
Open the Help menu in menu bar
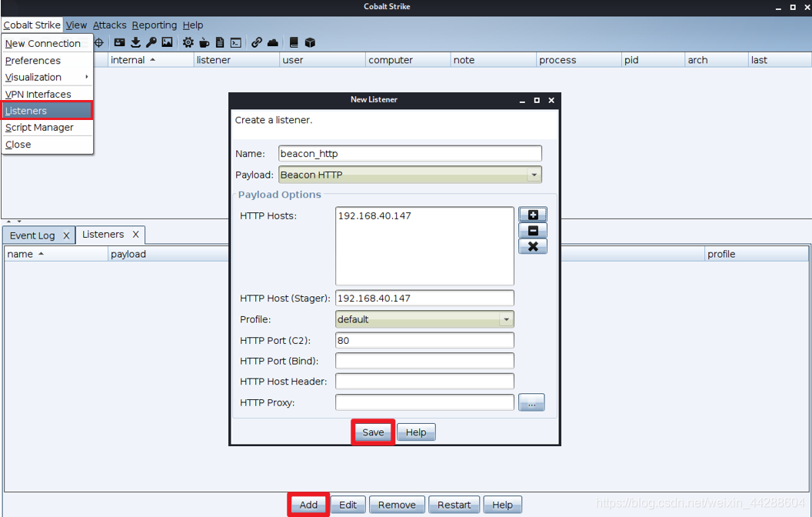pyautogui.click(x=193, y=25)
